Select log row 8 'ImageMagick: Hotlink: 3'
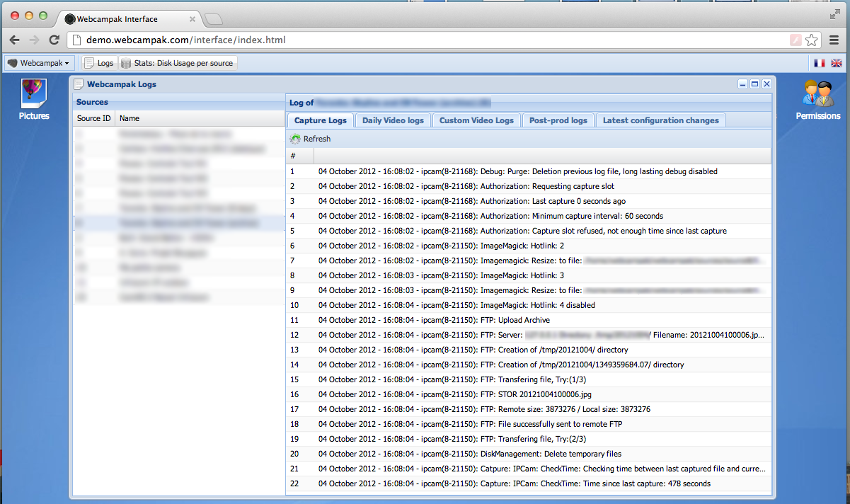This screenshot has height=504, width=850. [529, 275]
